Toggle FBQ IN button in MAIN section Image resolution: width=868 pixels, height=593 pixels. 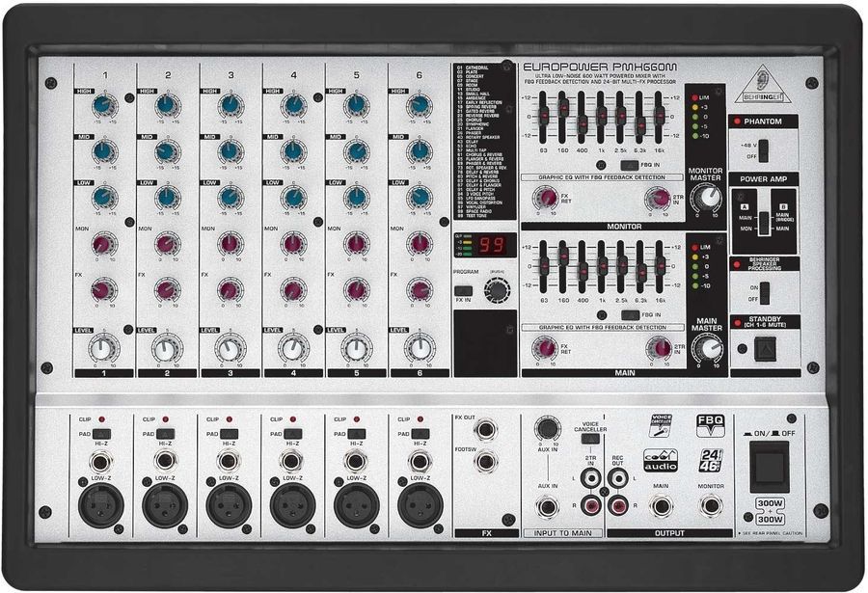(631, 314)
